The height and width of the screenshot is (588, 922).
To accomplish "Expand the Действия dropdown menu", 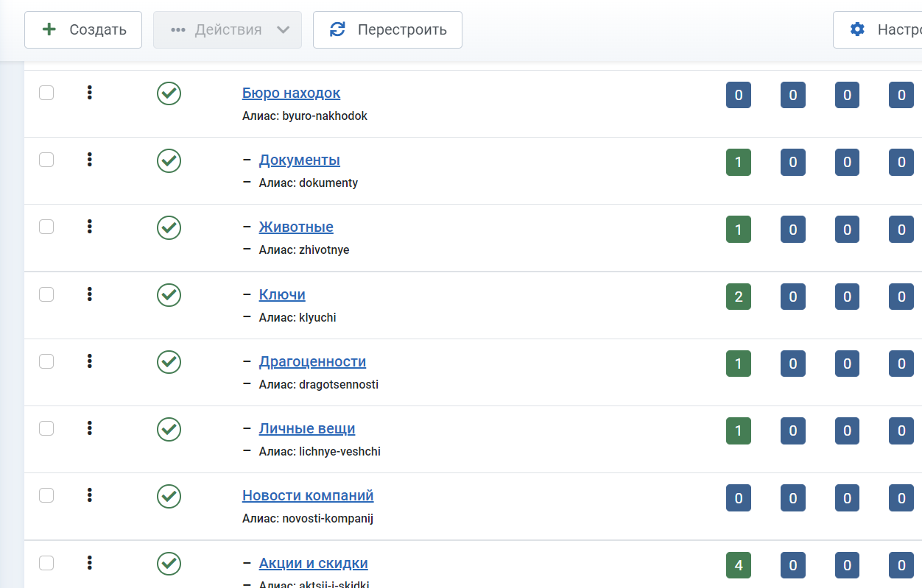I will (x=228, y=30).
